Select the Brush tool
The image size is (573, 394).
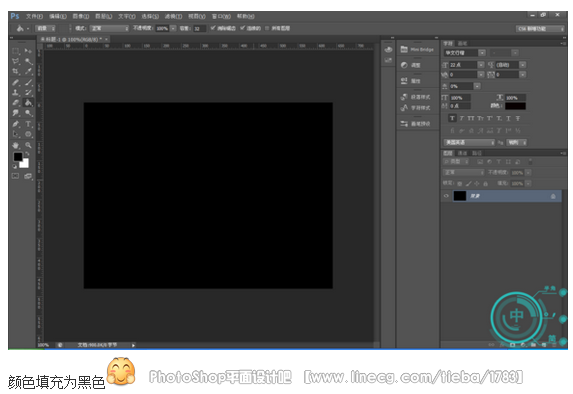point(28,82)
